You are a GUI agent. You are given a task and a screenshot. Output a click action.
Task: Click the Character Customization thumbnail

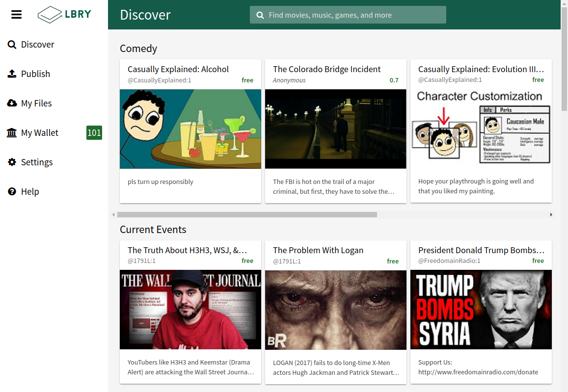pos(481,129)
